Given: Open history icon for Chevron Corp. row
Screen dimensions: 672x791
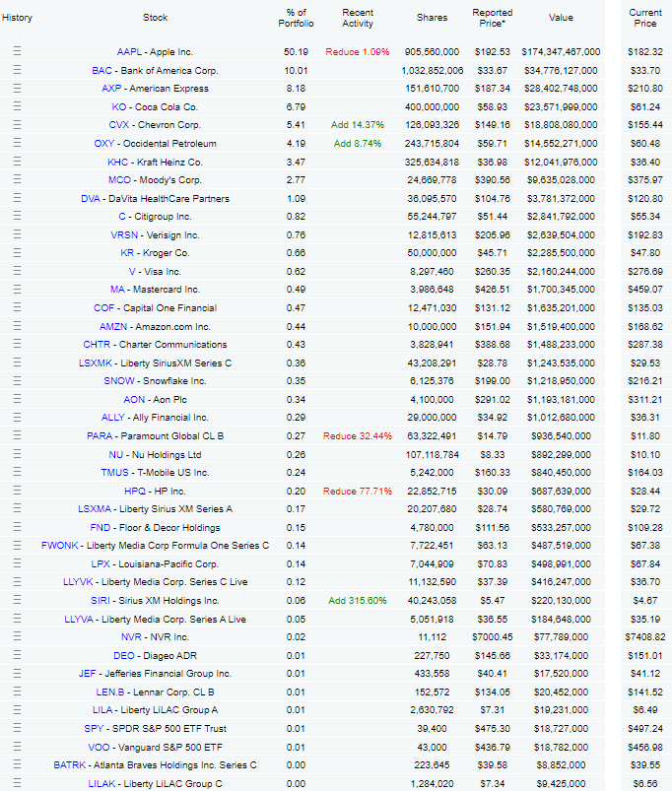Looking at the screenshot, I should coord(17,124).
